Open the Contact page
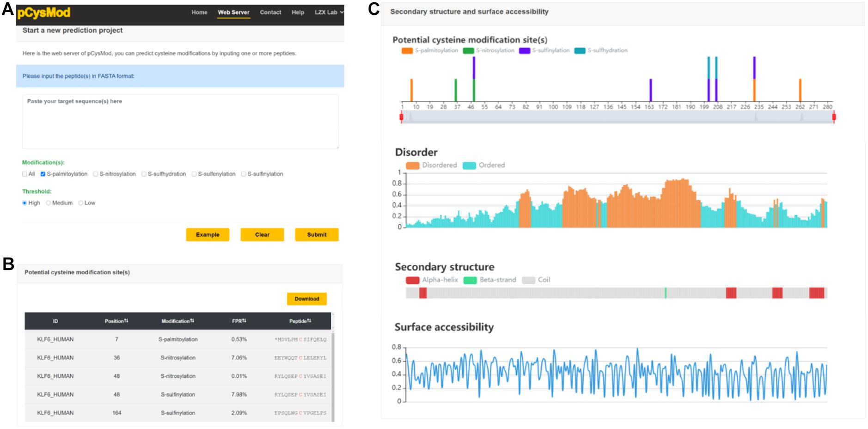This screenshot has height=429, width=868. pos(270,12)
